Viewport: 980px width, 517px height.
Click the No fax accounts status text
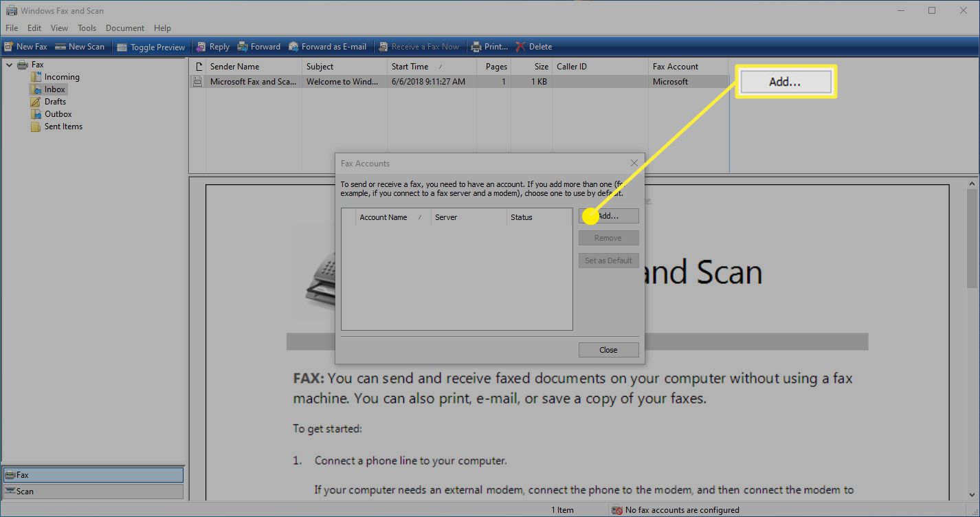[682, 510]
